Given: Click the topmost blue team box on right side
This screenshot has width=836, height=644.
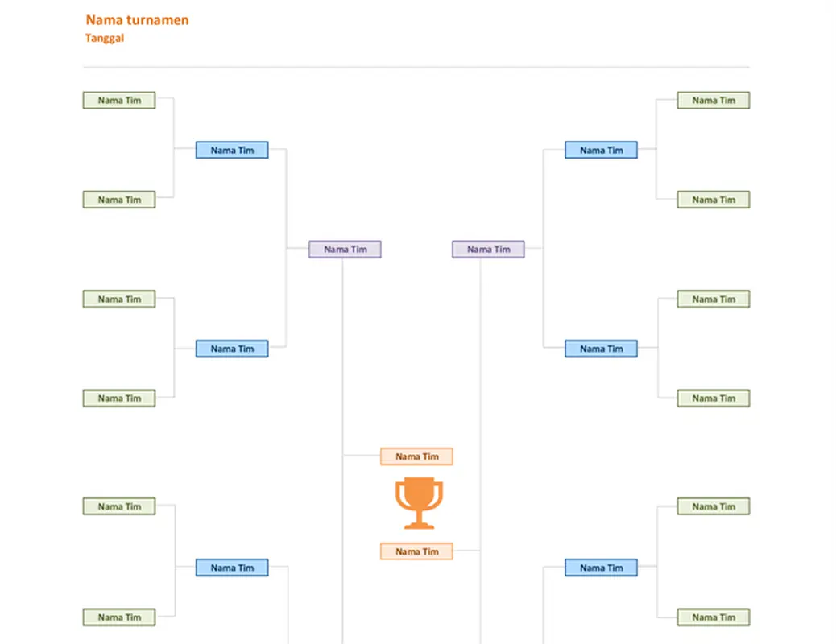Looking at the screenshot, I should click(601, 150).
